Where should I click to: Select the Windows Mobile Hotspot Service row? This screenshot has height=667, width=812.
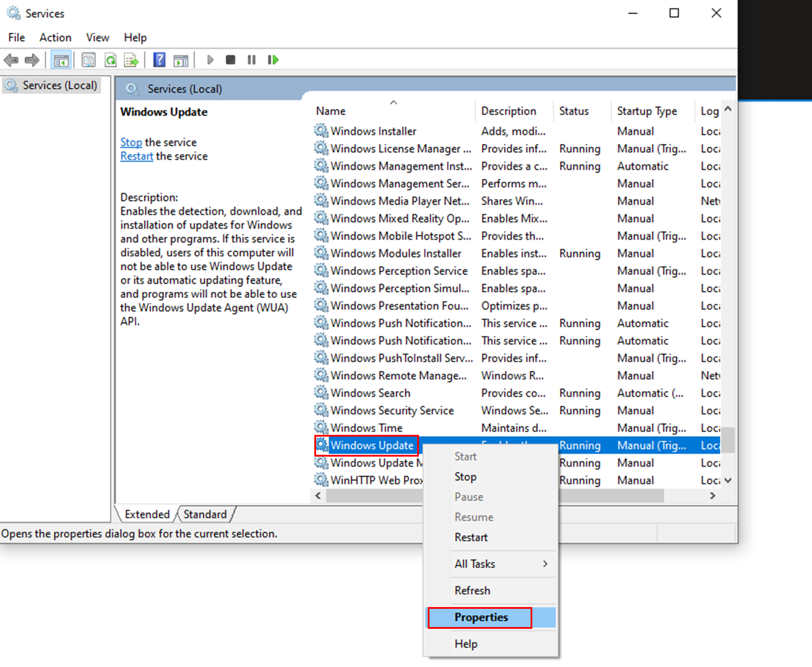point(517,236)
